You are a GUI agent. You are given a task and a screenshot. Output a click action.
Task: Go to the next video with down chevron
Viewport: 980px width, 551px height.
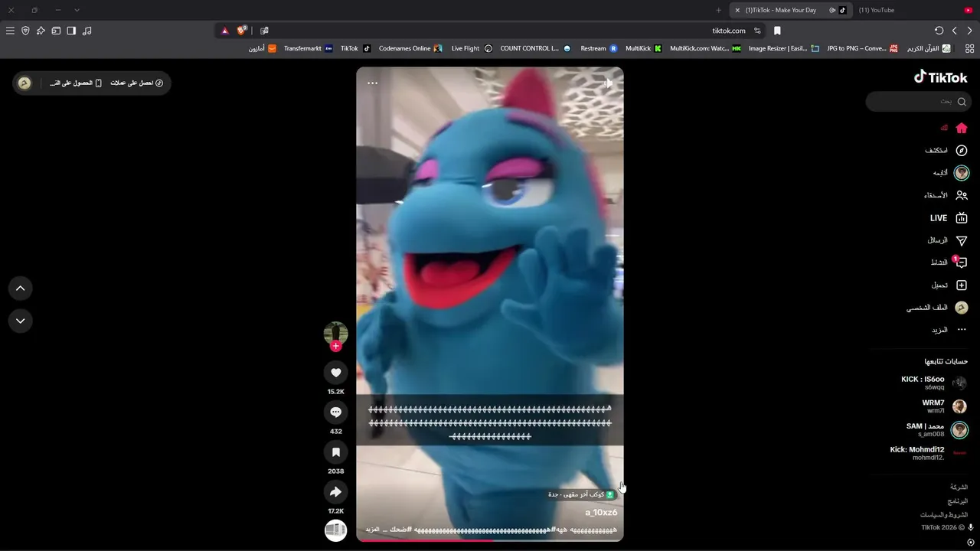pos(21,321)
